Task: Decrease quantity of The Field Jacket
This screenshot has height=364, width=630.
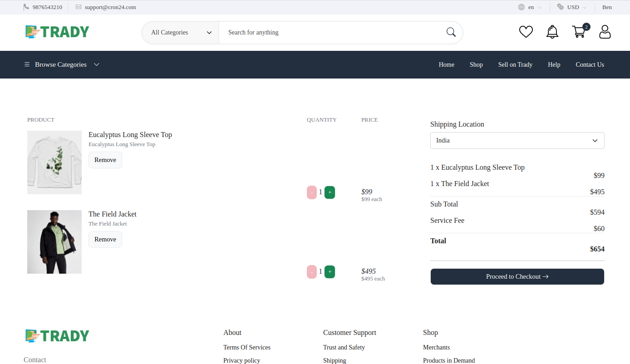Action: 312,271
